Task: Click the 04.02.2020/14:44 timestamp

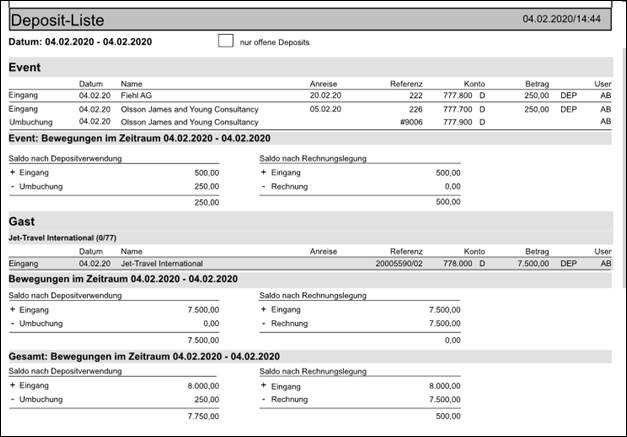Action: click(561, 19)
